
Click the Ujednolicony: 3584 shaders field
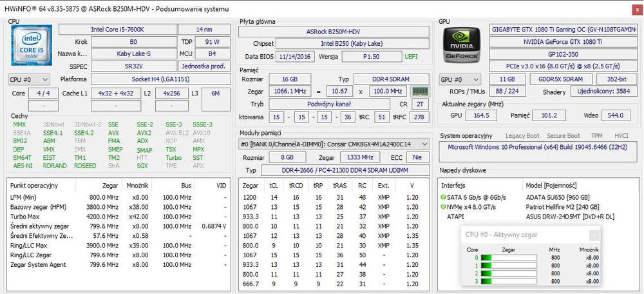[604, 92]
